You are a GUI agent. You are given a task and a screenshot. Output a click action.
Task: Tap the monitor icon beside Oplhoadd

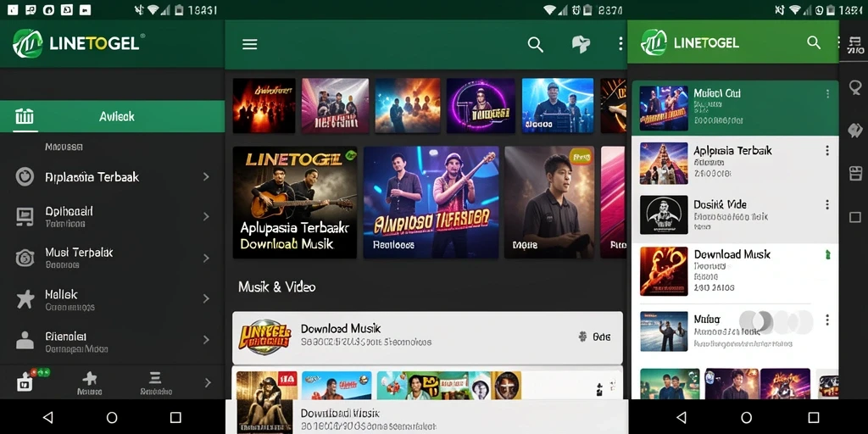point(25,217)
